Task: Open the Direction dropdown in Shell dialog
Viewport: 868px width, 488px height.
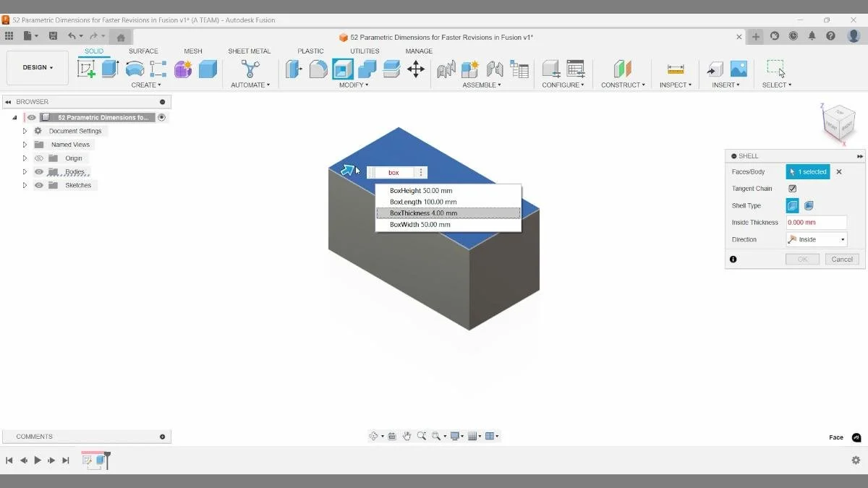Action: coord(816,239)
